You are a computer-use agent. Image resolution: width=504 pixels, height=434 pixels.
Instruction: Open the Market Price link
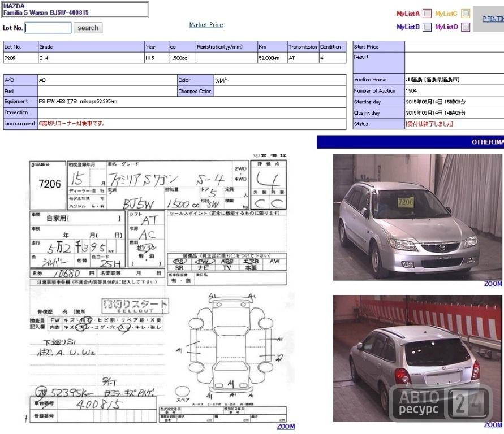tap(206, 25)
